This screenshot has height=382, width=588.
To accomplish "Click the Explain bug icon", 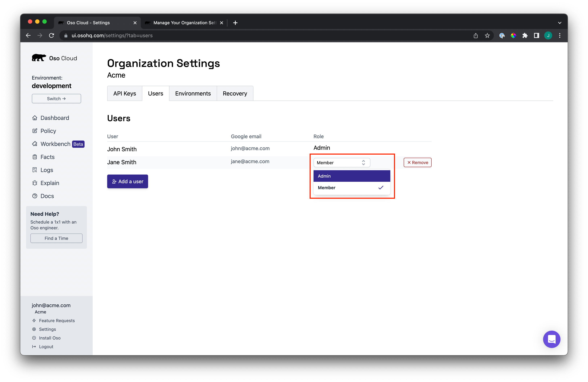I will pos(35,183).
